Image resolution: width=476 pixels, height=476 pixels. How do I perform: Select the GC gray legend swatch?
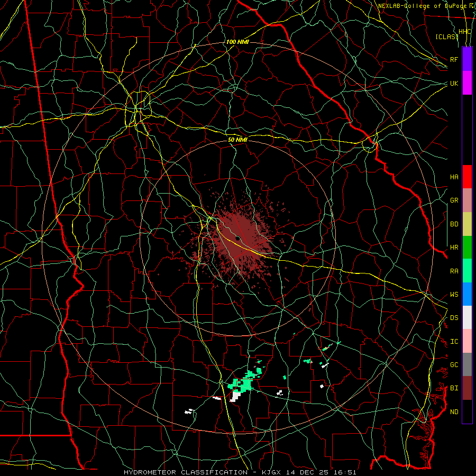[x=467, y=364]
